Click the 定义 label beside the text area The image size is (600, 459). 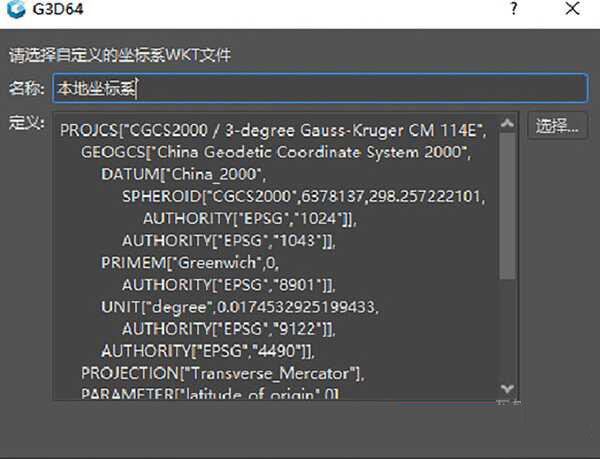(24, 122)
